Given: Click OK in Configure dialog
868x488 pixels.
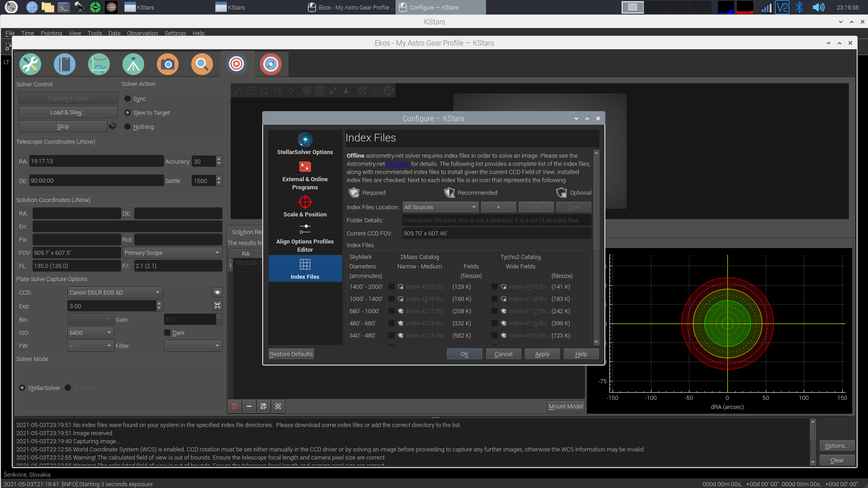Looking at the screenshot, I should [x=464, y=354].
